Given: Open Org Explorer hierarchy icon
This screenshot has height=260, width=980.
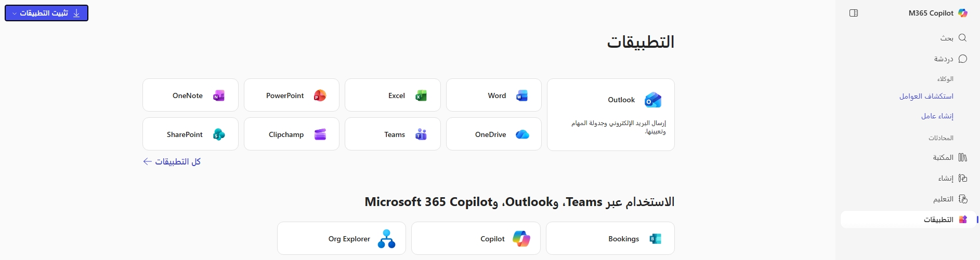Looking at the screenshot, I should (386, 239).
